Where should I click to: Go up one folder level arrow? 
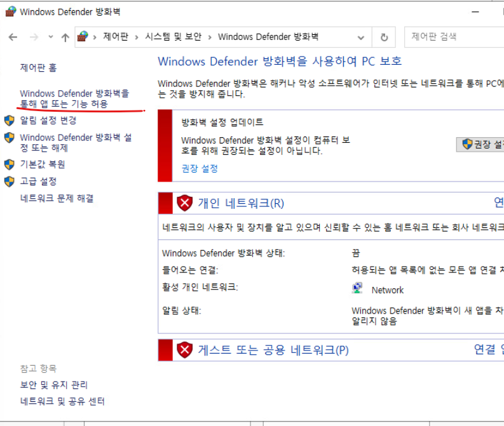coord(65,37)
